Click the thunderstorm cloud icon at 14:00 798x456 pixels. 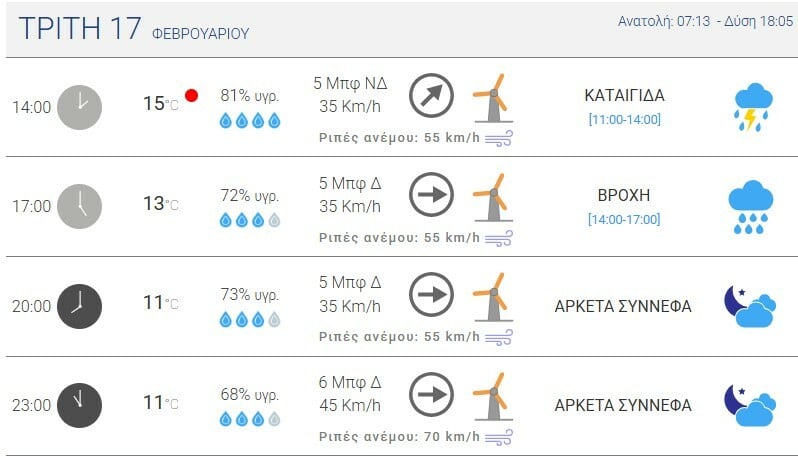tap(751, 107)
